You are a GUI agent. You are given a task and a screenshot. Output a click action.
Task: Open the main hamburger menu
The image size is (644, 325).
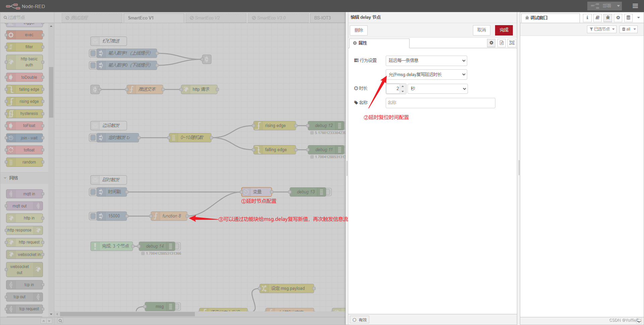(x=636, y=6)
